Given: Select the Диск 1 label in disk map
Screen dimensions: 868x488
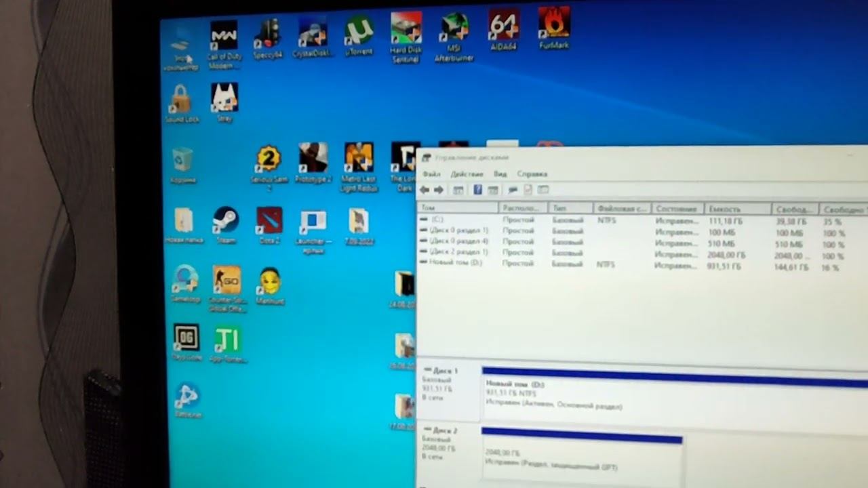Looking at the screenshot, I should 446,371.
